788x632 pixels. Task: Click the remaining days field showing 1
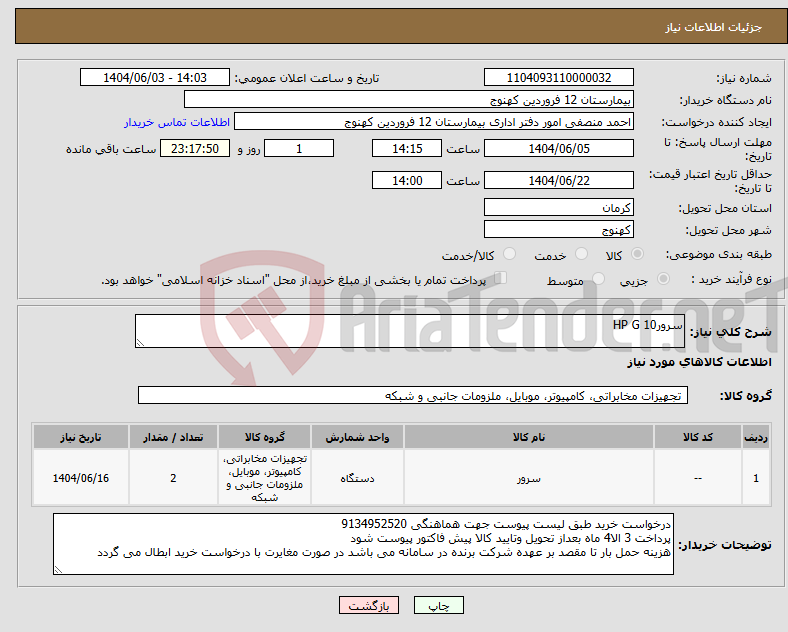coord(299,149)
